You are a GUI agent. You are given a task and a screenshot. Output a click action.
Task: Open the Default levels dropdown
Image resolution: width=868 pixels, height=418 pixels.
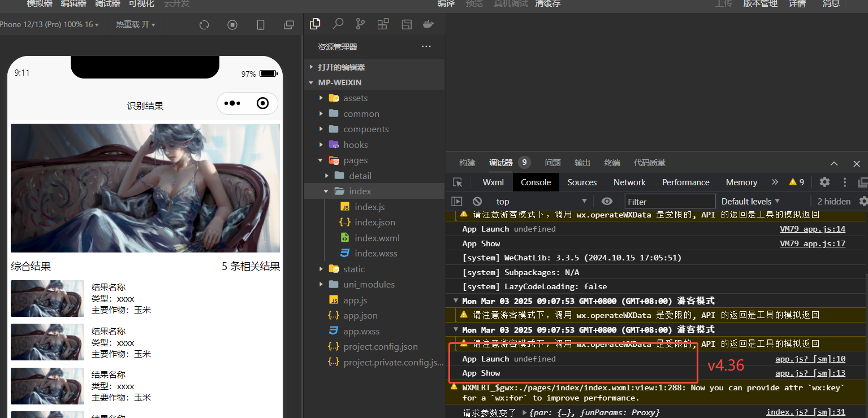(x=750, y=201)
